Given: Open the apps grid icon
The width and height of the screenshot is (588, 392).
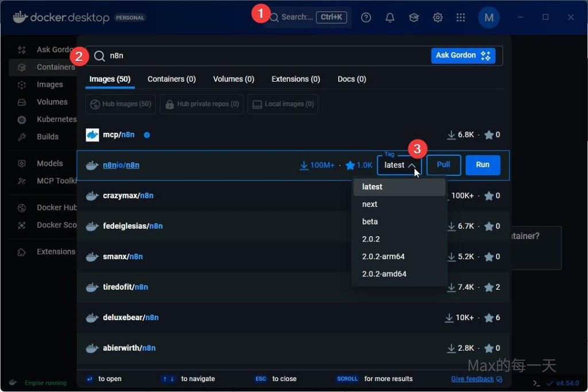Looking at the screenshot, I should (461, 18).
